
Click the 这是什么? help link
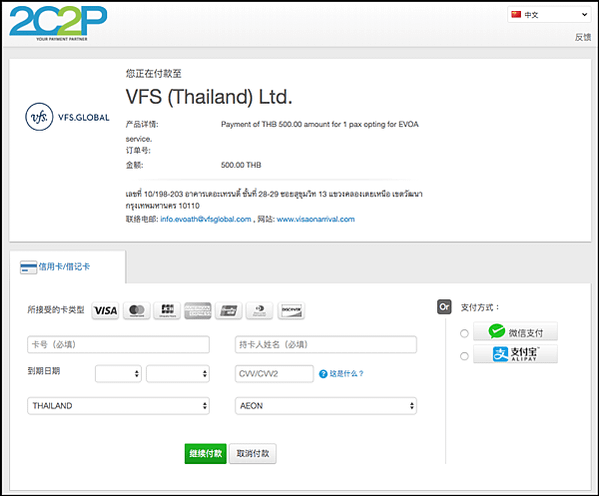coord(346,374)
